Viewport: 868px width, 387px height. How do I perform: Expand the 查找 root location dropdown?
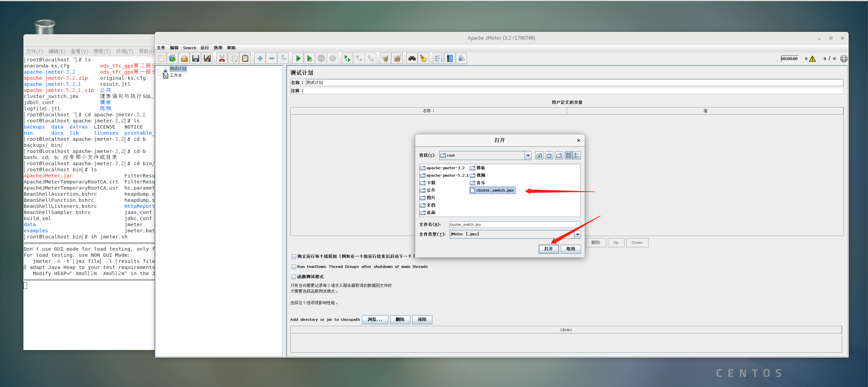(x=528, y=156)
